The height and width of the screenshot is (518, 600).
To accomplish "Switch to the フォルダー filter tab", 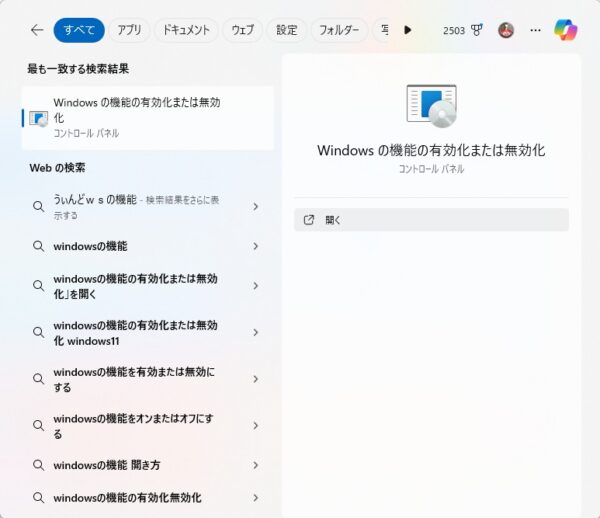I will point(339,30).
